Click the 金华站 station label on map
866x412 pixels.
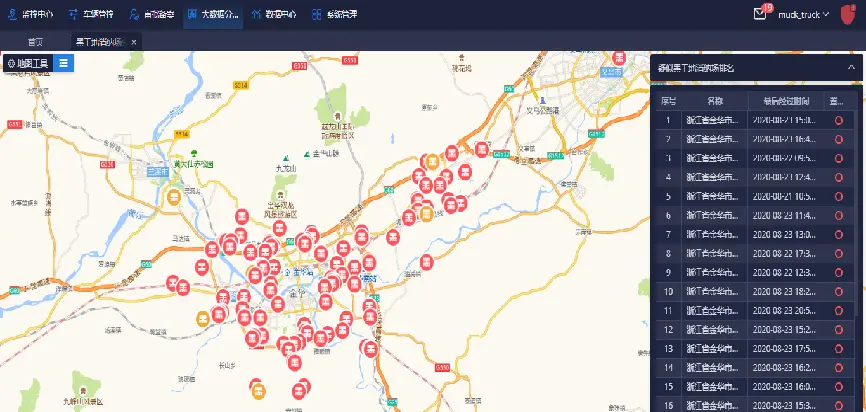[301, 272]
